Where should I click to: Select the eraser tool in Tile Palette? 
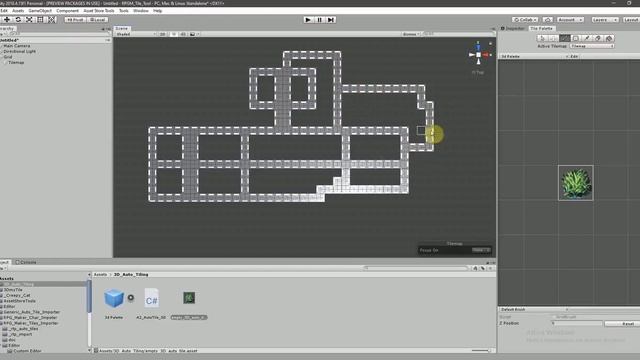[598, 38]
